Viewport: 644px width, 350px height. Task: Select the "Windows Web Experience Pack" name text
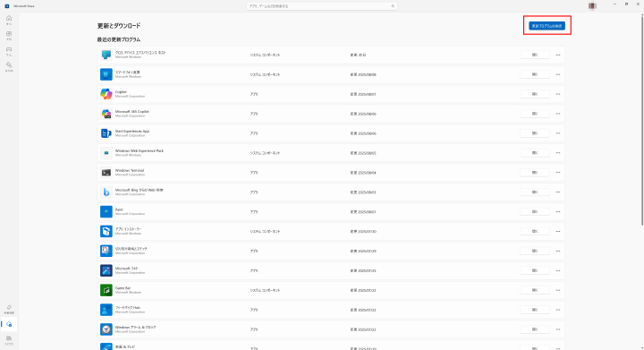tap(140, 150)
